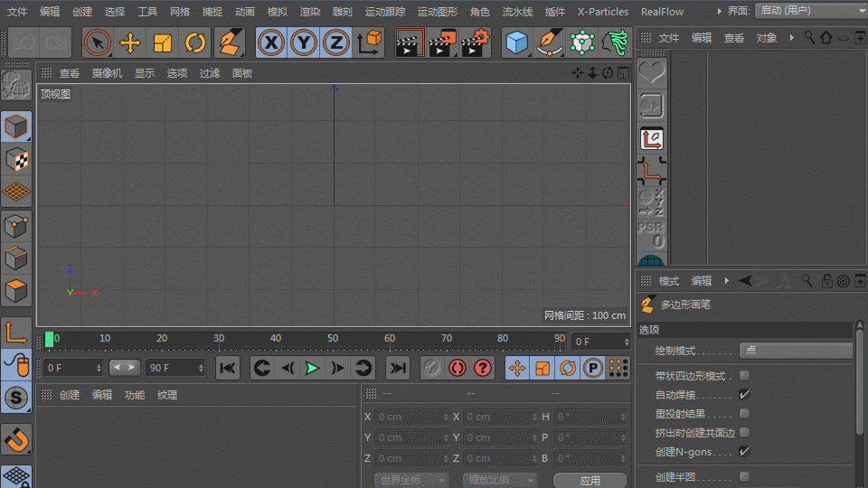
Task: Select the Move tool in top toolbar
Action: point(130,42)
